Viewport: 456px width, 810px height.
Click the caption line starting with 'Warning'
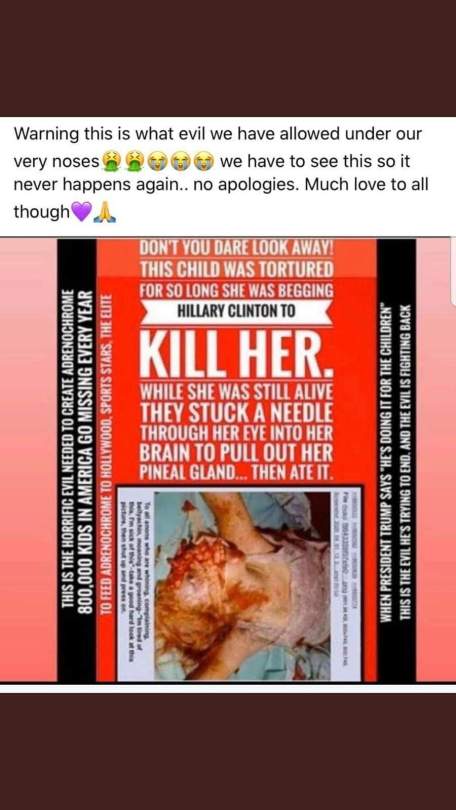[217, 134]
